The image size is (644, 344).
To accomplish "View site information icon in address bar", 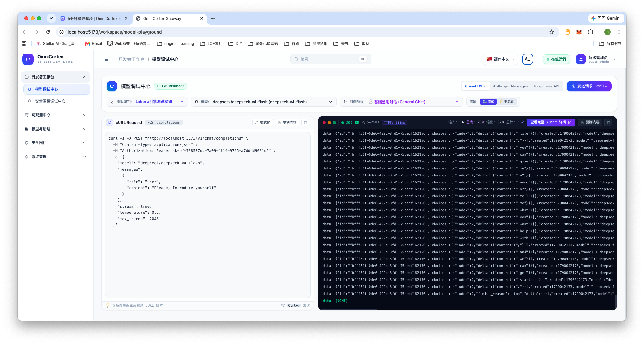I will (x=61, y=32).
